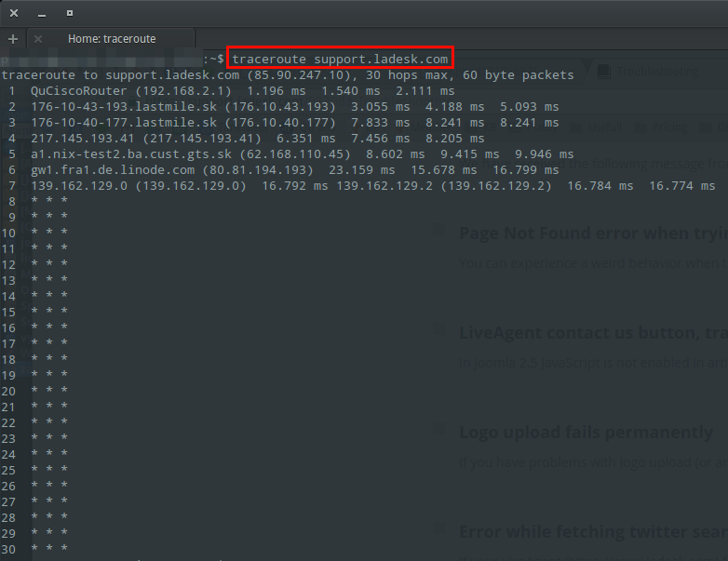Minimize the terminal window
This screenshot has height=561, width=728.
[42, 14]
